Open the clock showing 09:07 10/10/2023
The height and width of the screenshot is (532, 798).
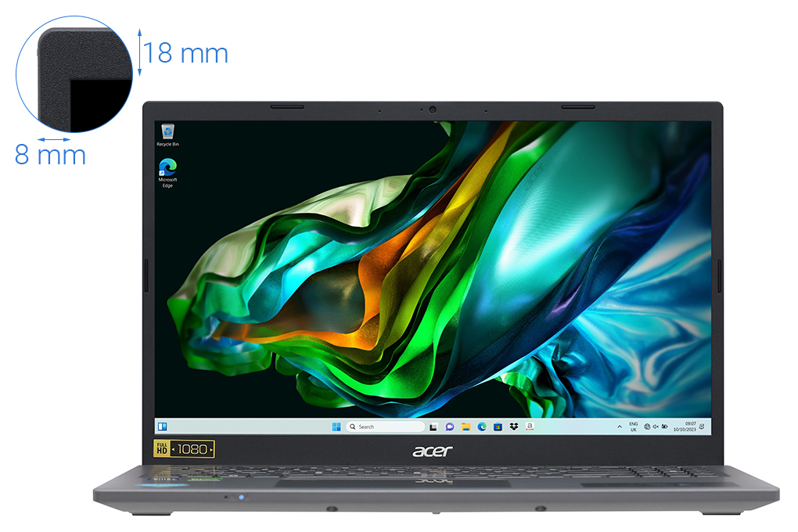click(x=685, y=426)
